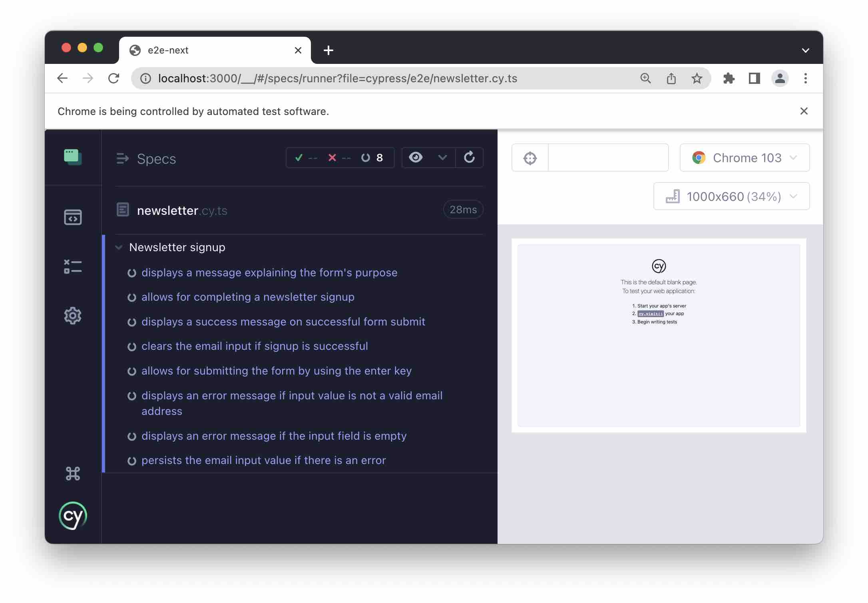
Task: Click the newsletter spec file icon
Action: 123,210
